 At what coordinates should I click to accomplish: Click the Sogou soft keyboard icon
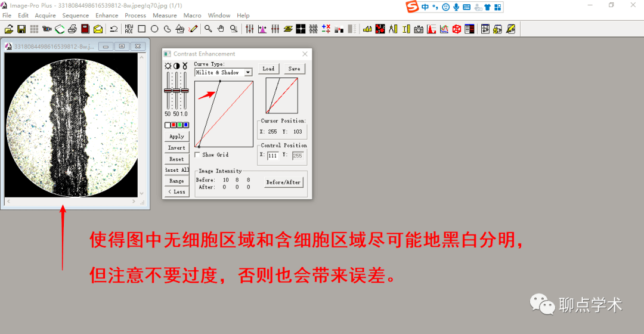pos(466,7)
